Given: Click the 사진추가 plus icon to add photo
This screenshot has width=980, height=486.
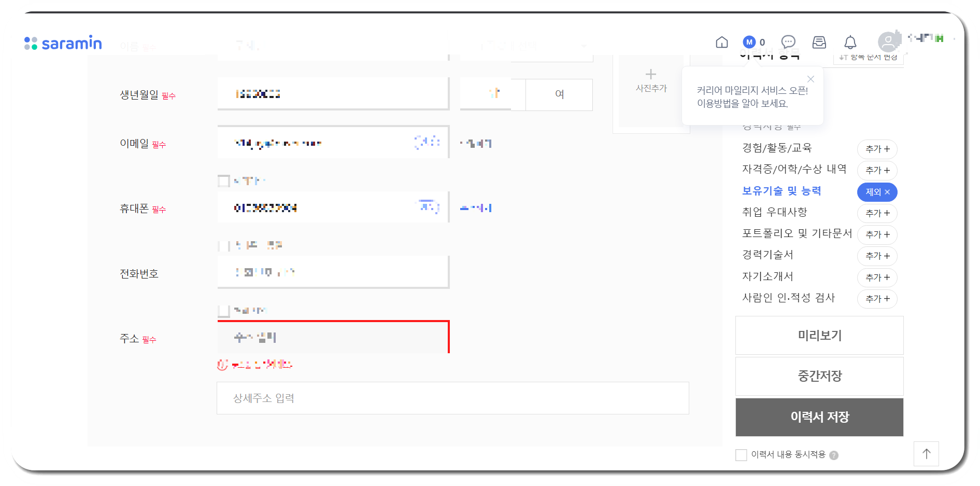Looking at the screenshot, I should [x=650, y=74].
